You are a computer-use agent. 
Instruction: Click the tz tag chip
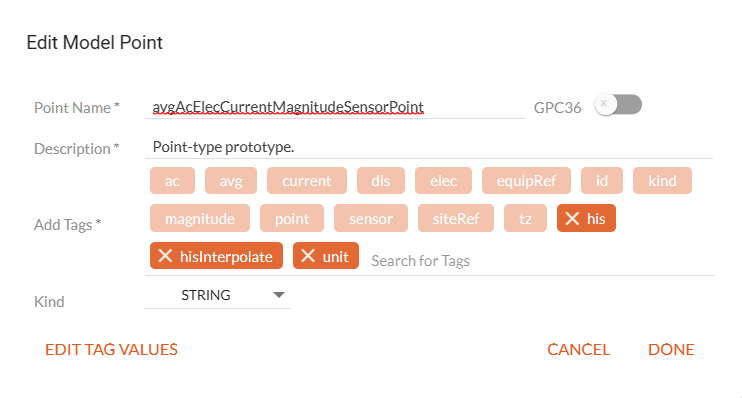pyautogui.click(x=525, y=218)
